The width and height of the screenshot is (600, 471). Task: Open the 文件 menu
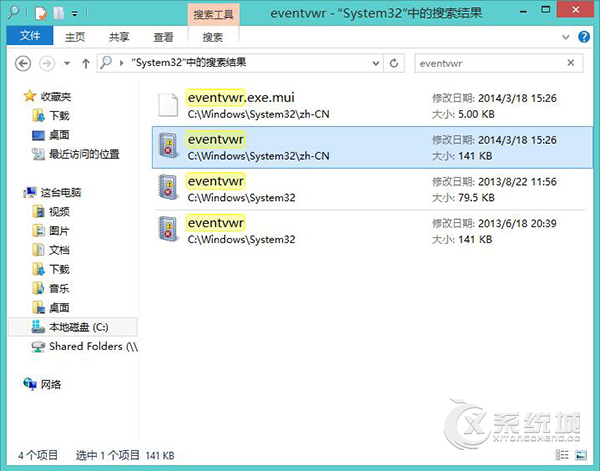(30, 36)
